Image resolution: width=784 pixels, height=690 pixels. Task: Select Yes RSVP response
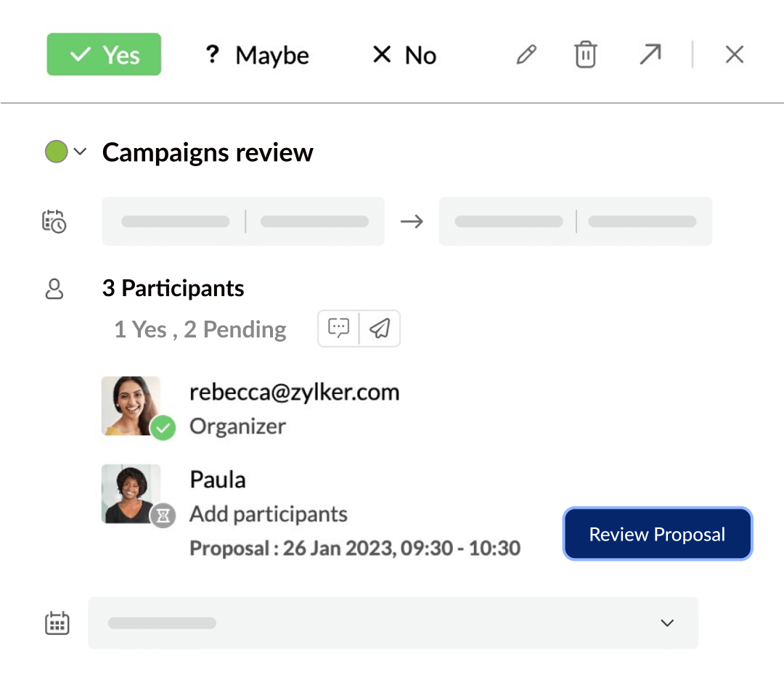104,55
